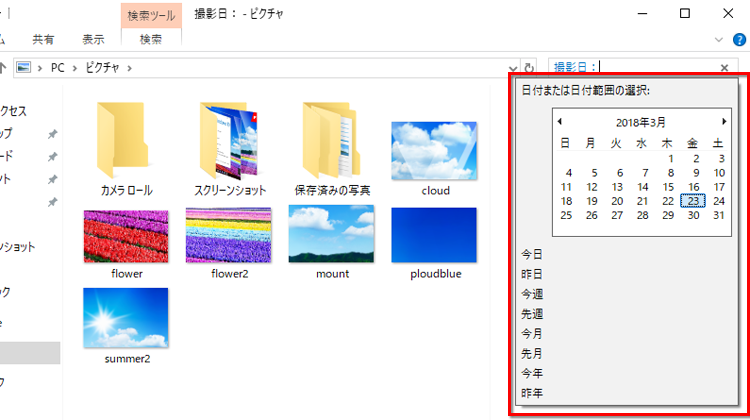
Task: Pick March 5 in the calendar
Action: tap(594, 173)
